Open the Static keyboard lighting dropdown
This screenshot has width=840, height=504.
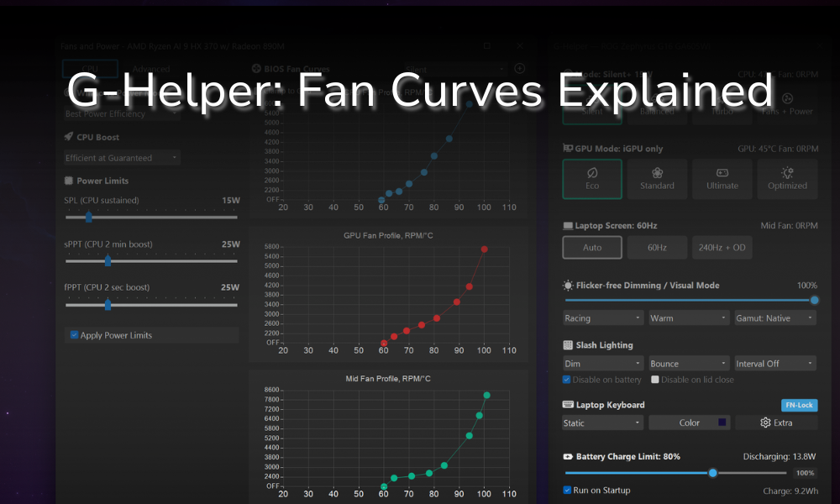pyautogui.click(x=602, y=423)
